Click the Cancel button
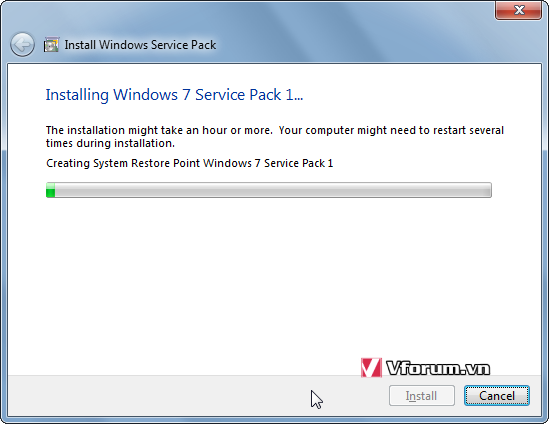The height and width of the screenshot is (424, 549). [x=497, y=396]
